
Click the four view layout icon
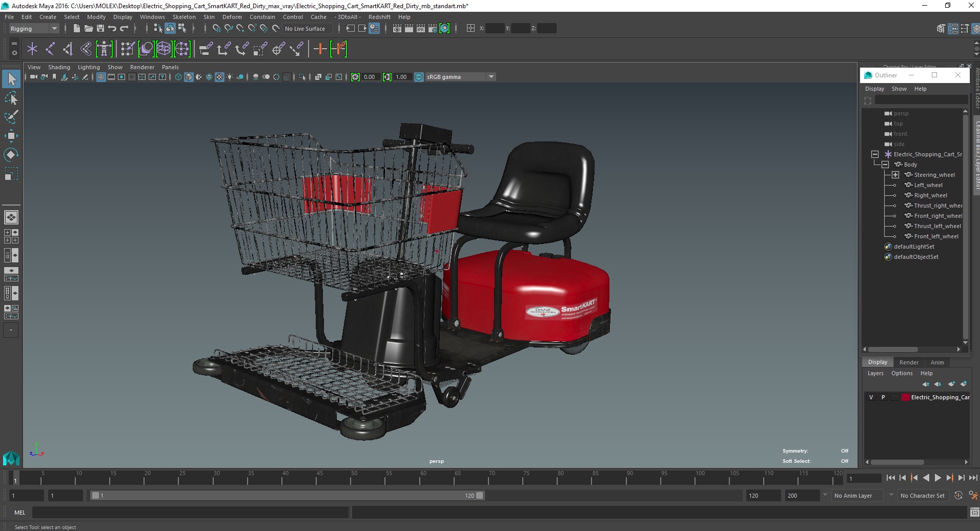click(x=11, y=236)
